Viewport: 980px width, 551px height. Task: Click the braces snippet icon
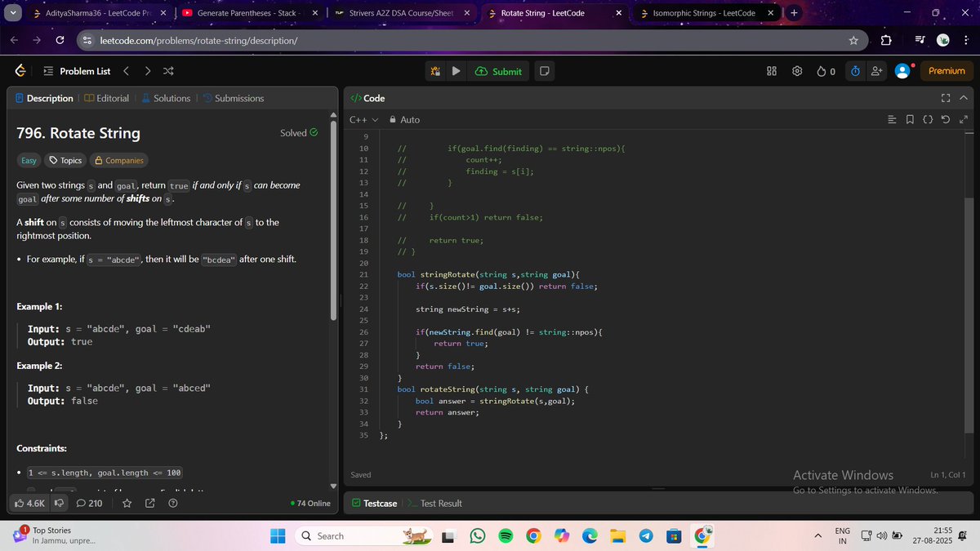coord(928,120)
